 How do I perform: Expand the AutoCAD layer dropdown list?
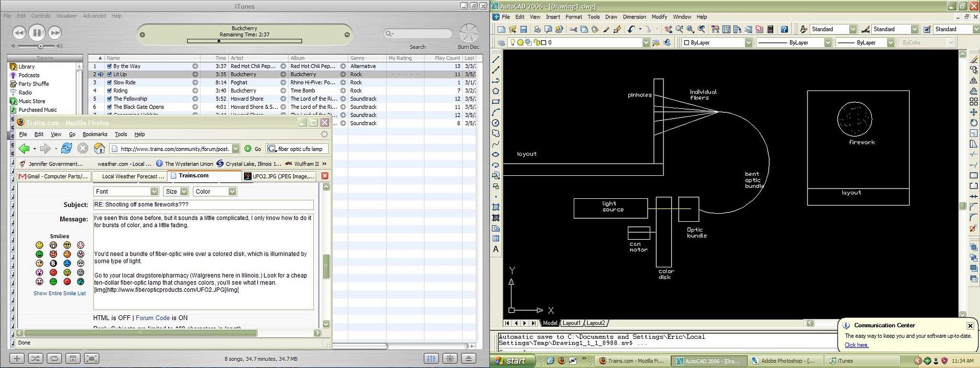pos(646,43)
